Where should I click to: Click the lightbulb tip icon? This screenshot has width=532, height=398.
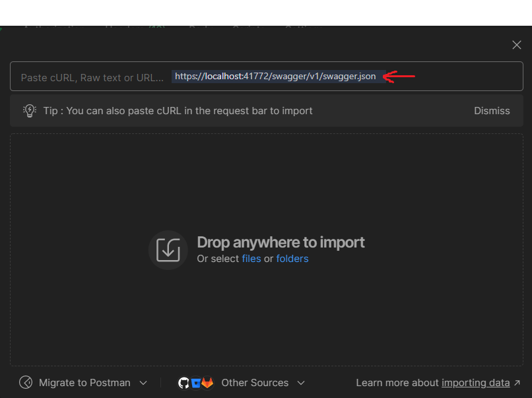30,111
